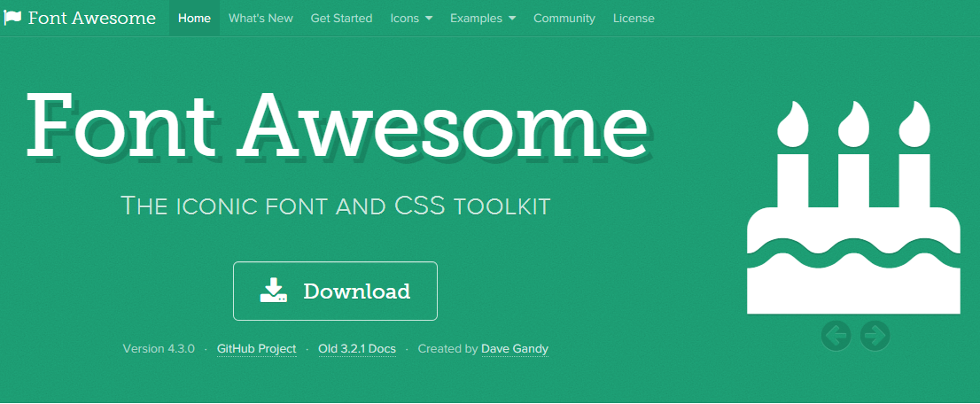Click the Download button
Image resolution: width=980 pixels, height=404 pixels.
point(335,291)
